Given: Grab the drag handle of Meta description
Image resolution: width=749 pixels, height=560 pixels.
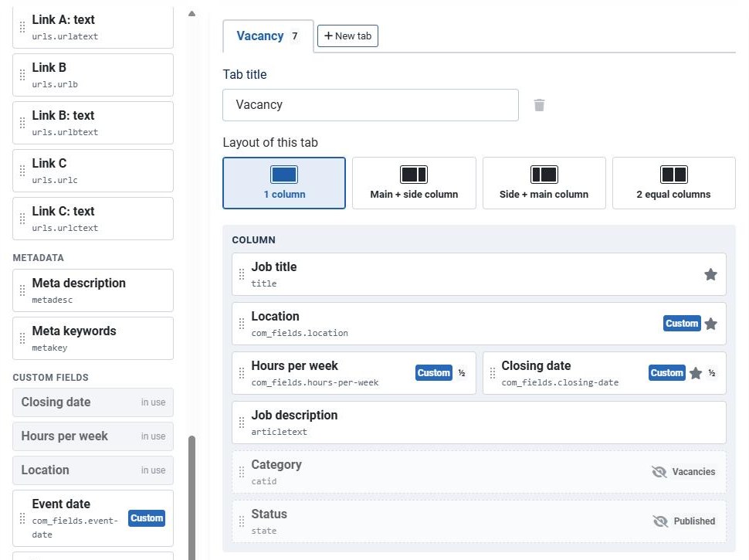Looking at the screenshot, I should pos(22,290).
